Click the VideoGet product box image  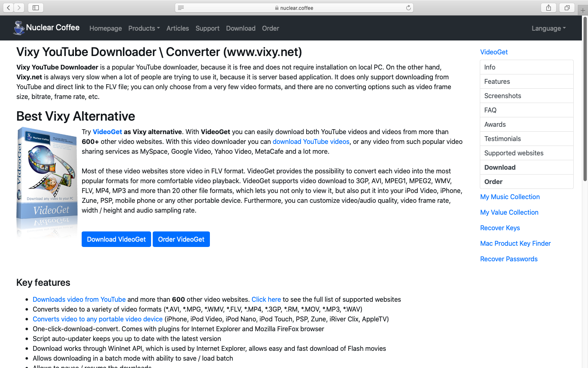(x=47, y=182)
